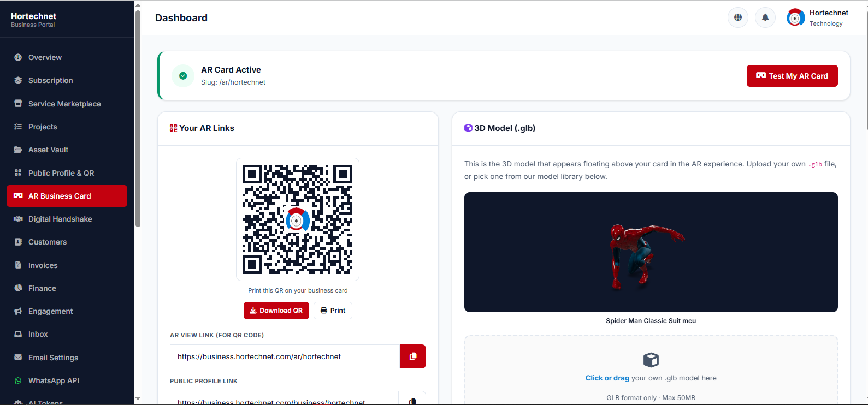Open the notifications bell
The image size is (868, 405).
coord(765,17)
